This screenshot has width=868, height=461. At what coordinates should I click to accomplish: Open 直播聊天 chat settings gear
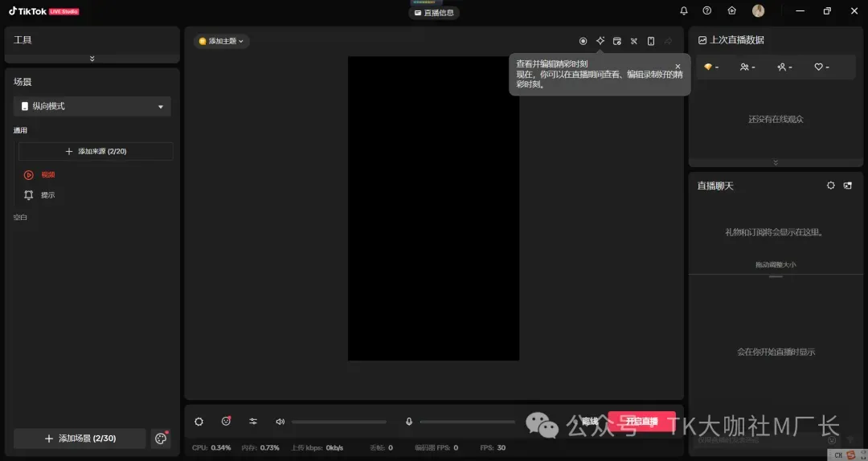click(x=831, y=186)
